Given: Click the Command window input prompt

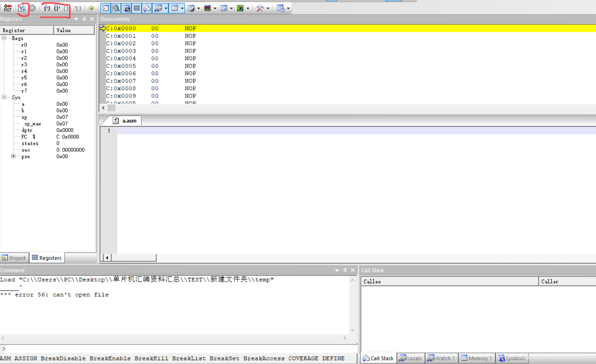Looking at the screenshot, I should tap(178, 349).
